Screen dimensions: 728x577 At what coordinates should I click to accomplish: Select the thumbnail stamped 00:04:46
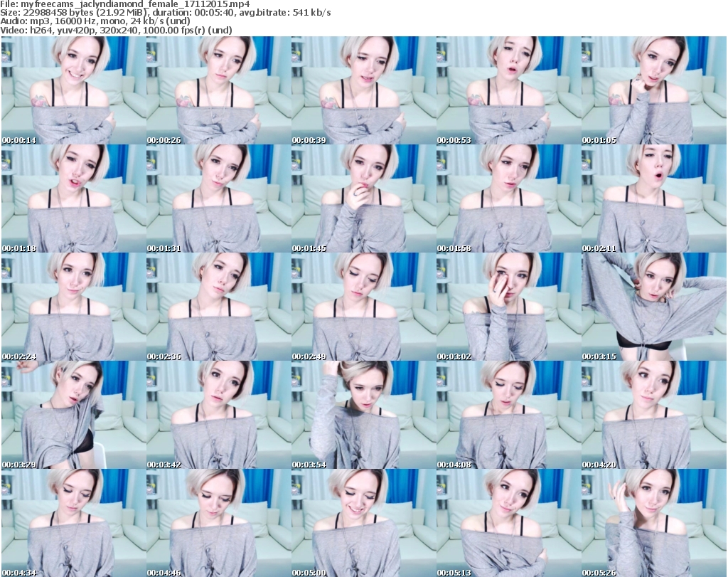pyautogui.click(x=218, y=523)
